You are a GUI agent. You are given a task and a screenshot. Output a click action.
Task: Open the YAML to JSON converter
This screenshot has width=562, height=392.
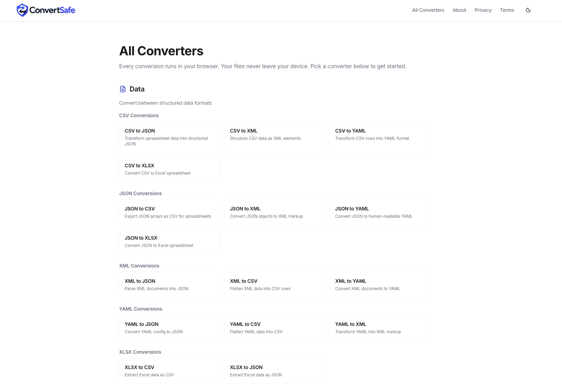pos(169,327)
